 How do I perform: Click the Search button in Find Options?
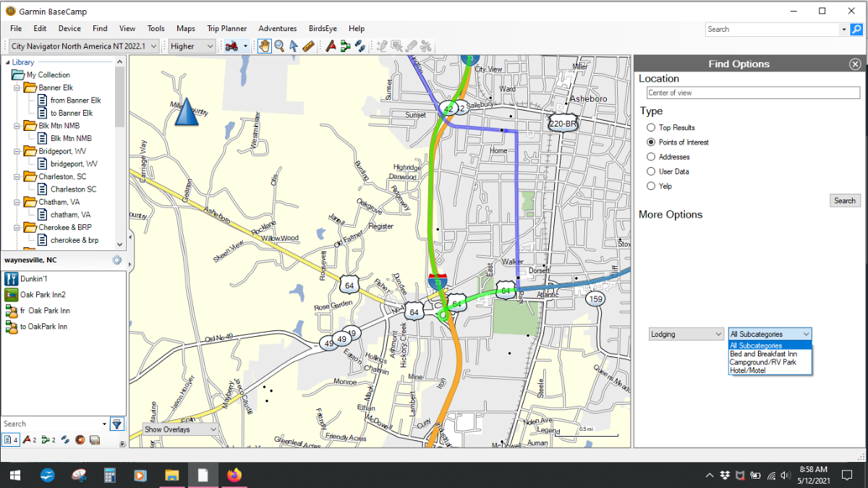click(x=845, y=201)
